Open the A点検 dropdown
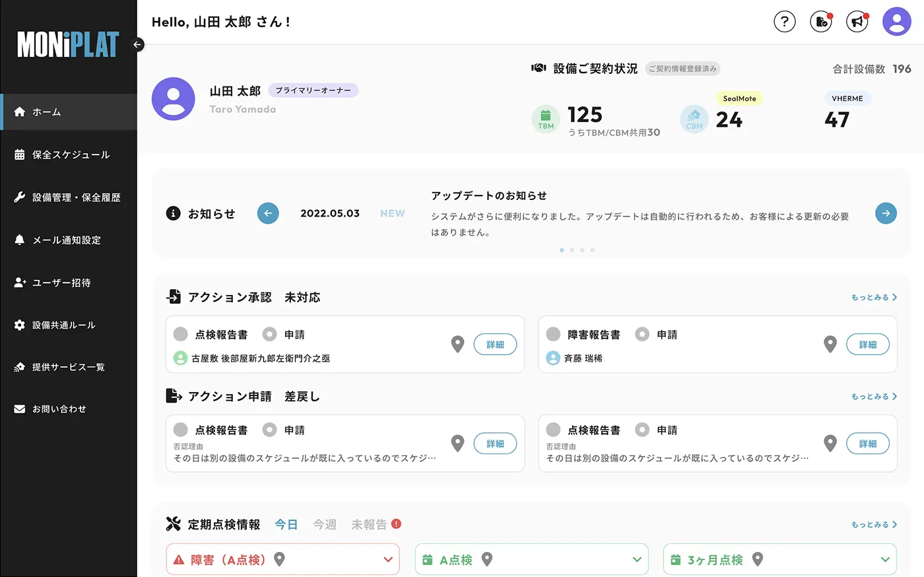This screenshot has width=924, height=577. [x=638, y=559]
